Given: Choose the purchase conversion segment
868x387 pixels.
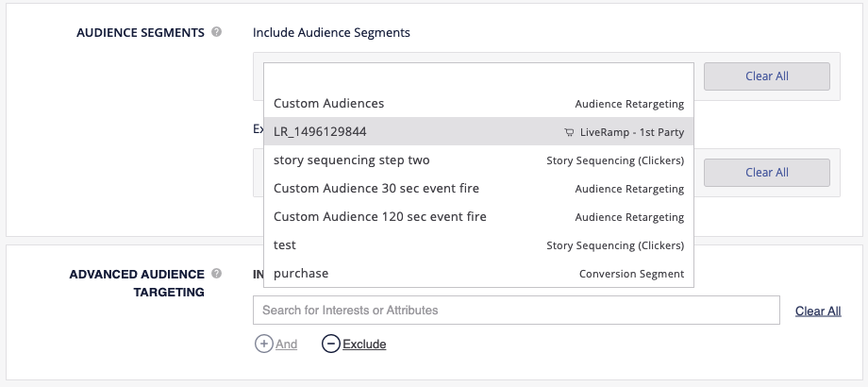Looking at the screenshot, I should (301, 273).
